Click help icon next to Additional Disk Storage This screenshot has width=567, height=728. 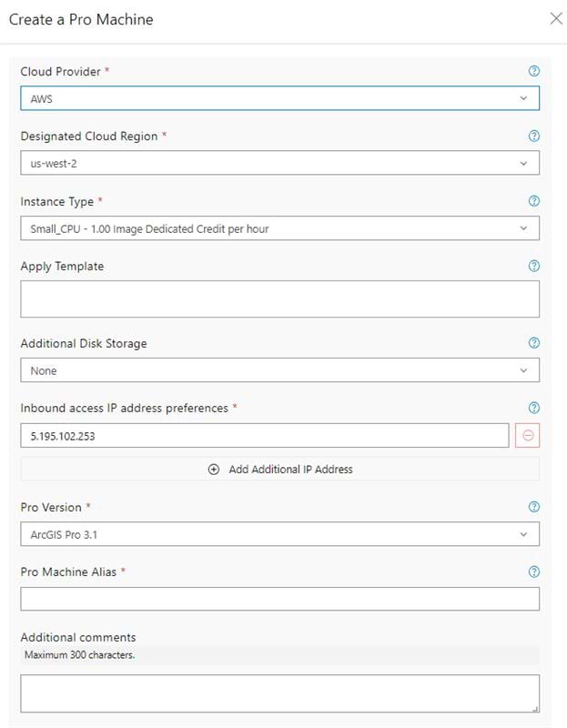click(534, 343)
